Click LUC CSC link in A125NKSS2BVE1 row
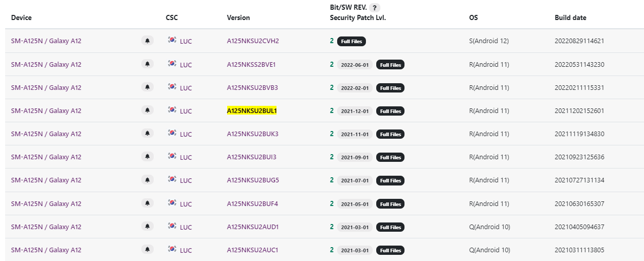This screenshot has width=644, height=261. pos(186,65)
